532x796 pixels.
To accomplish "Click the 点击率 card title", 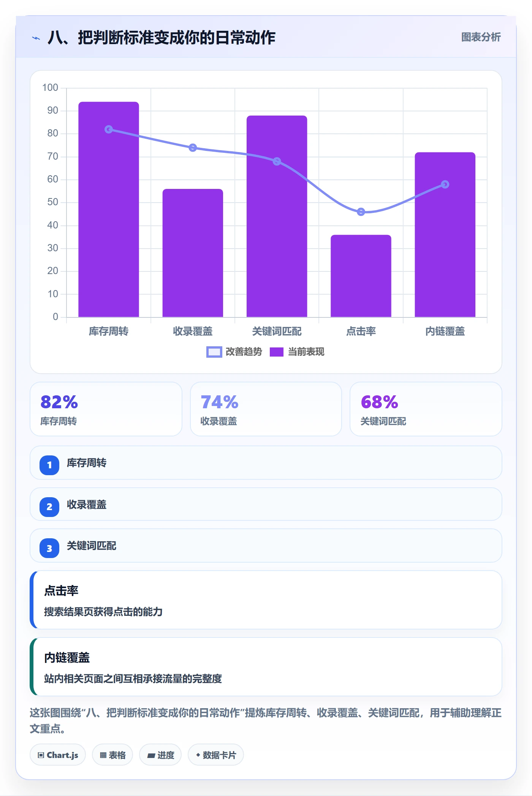I will pyautogui.click(x=61, y=591).
